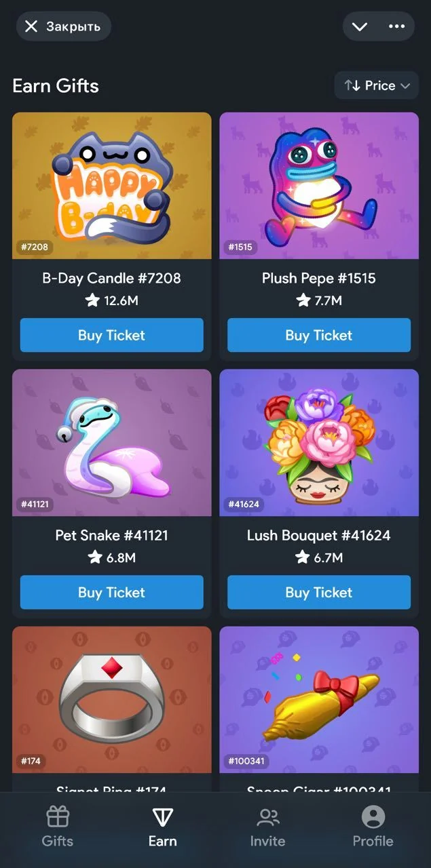Select the Lush Bouquet #41624 title
The height and width of the screenshot is (868, 431).
click(x=319, y=535)
